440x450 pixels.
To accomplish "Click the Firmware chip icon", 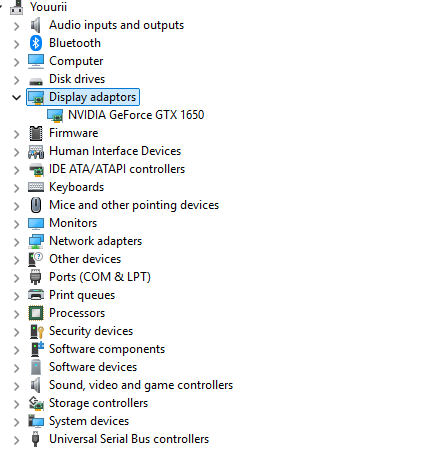I will [36, 133].
